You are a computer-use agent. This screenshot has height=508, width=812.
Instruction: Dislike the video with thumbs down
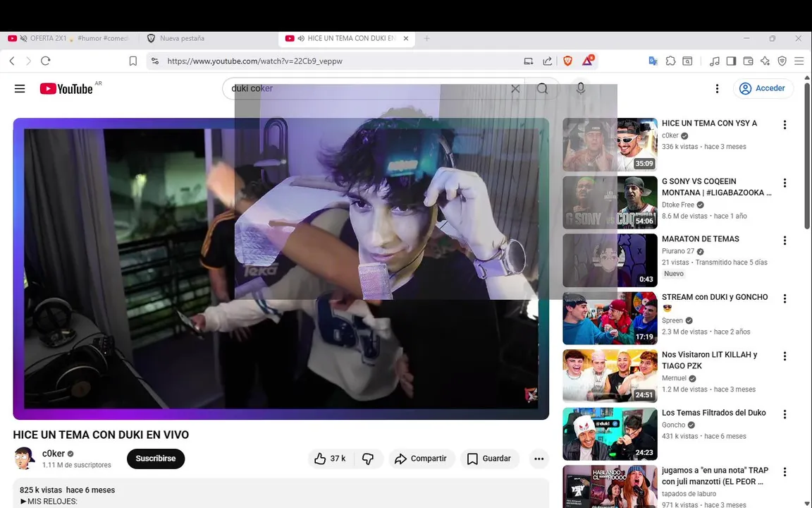coord(368,459)
